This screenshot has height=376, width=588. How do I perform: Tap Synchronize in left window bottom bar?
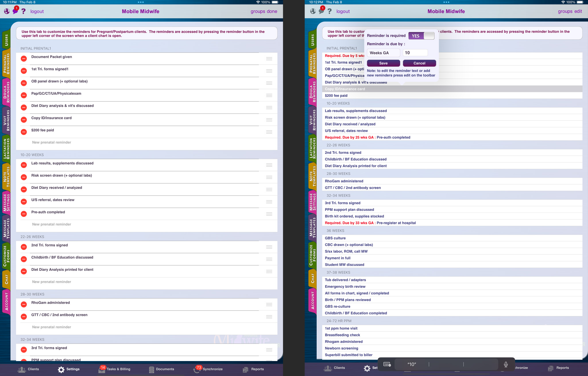pos(208,369)
